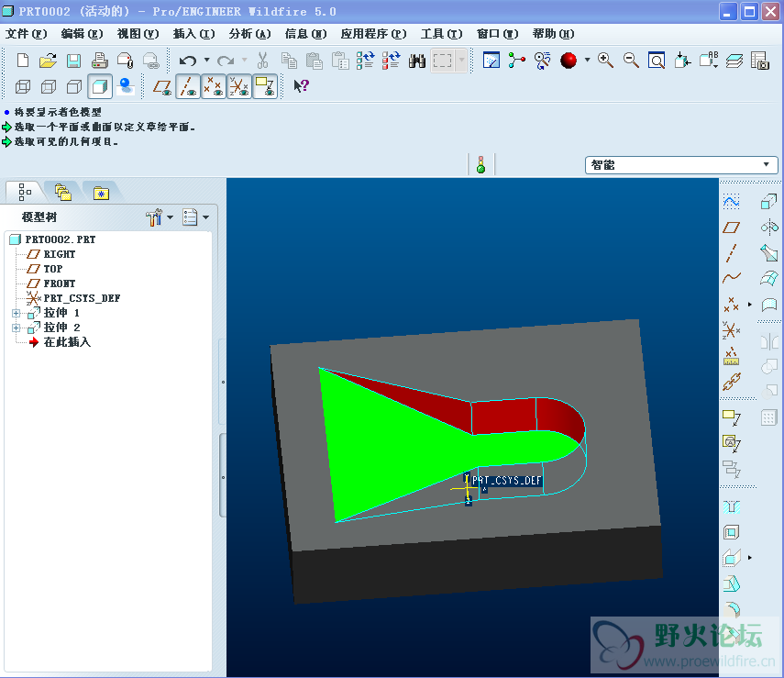The height and width of the screenshot is (678, 784).
Task: Switch to the Folder Browser tab
Action: click(63, 192)
